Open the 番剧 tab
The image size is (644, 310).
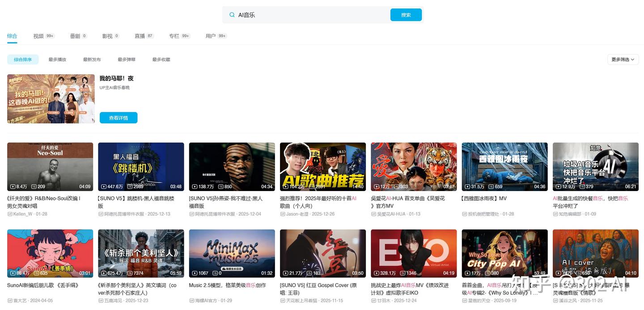(x=78, y=36)
